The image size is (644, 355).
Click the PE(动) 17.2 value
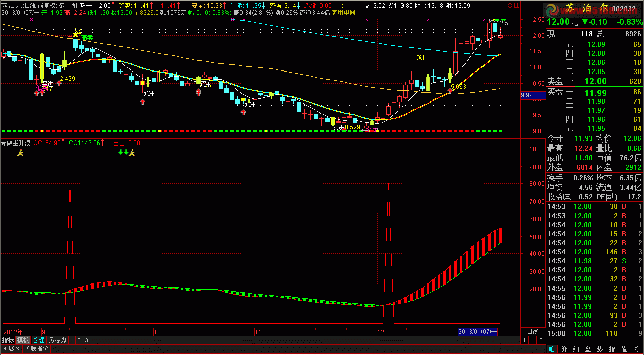point(634,197)
